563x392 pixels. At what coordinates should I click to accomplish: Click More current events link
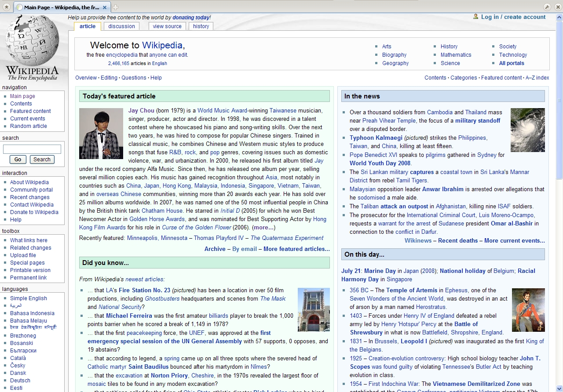(x=515, y=241)
